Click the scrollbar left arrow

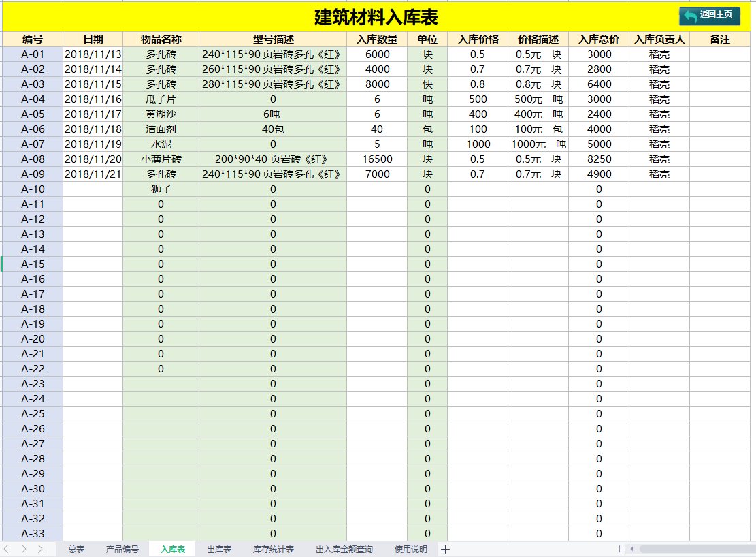[x=631, y=549]
